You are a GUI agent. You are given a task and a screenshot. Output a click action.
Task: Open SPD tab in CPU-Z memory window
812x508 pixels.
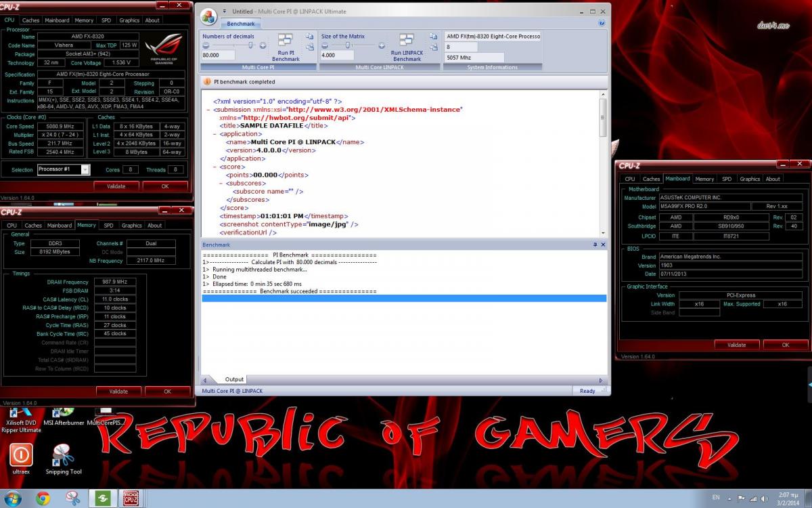pos(108,226)
